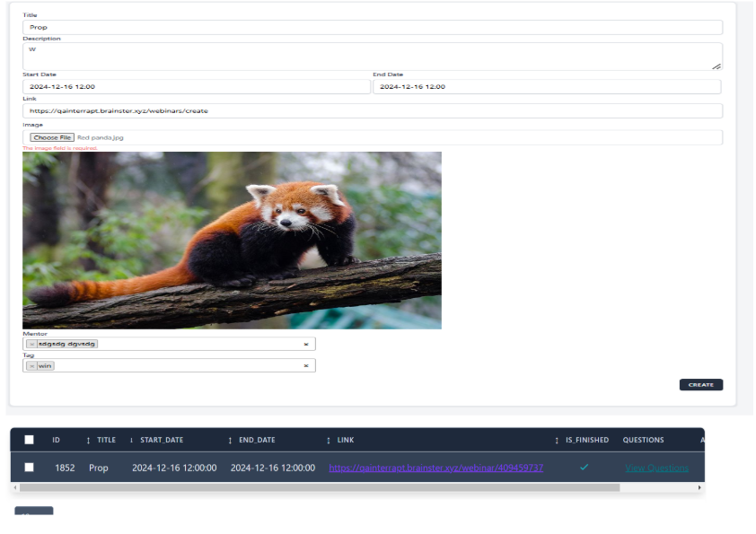This screenshot has width=756, height=534.
Task: Clear all selections in Tag field
Action: click(x=305, y=366)
